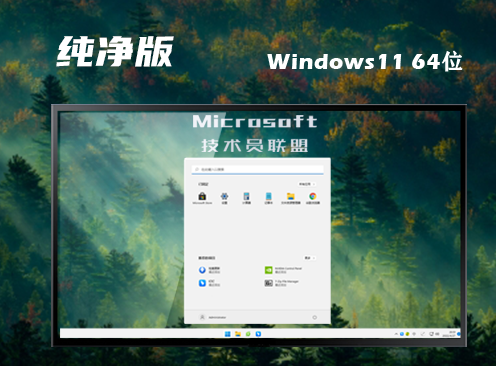Open the File Explorer pinned app in Start menu
Viewport: 496px width, 366px height.
pos(291,198)
